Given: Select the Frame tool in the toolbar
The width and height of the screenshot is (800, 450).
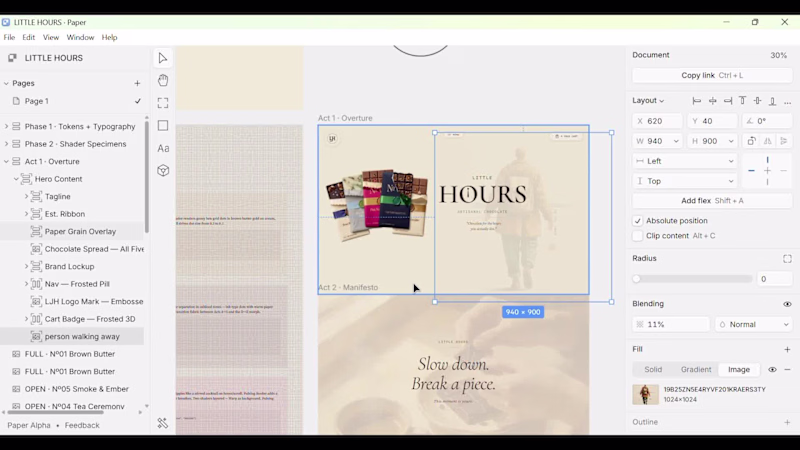Looking at the screenshot, I should [x=163, y=103].
